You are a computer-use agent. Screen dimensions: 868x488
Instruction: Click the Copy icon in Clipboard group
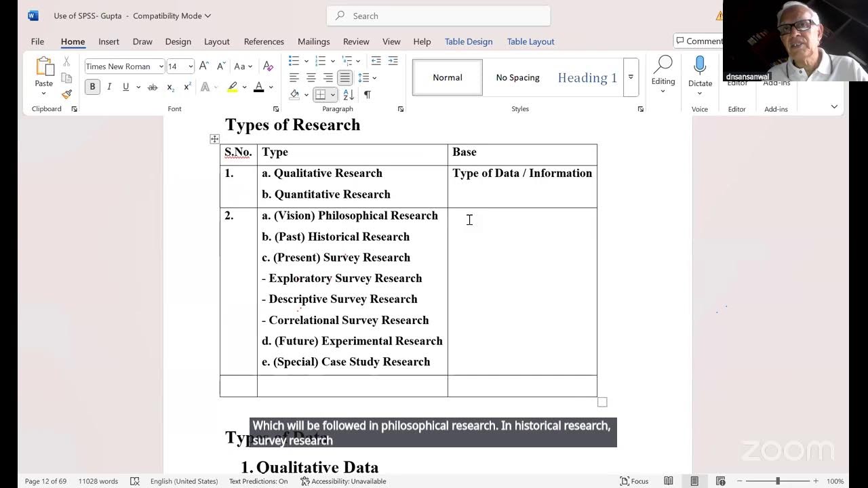click(66, 77)
